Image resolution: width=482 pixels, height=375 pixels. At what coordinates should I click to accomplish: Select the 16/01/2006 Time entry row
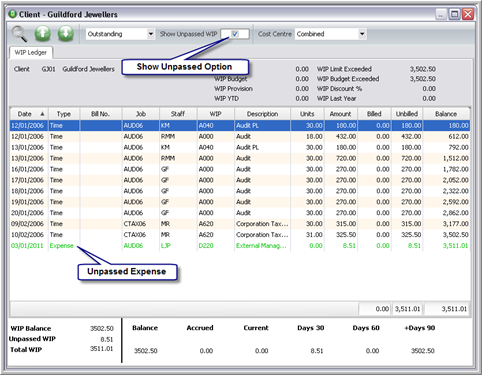pyautogui.click(x=240, y=169)
